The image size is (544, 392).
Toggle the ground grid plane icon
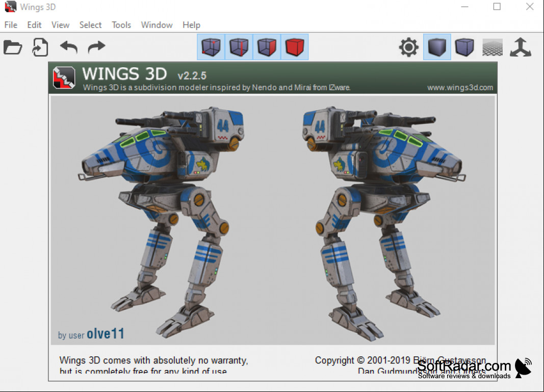coord(493,47)
